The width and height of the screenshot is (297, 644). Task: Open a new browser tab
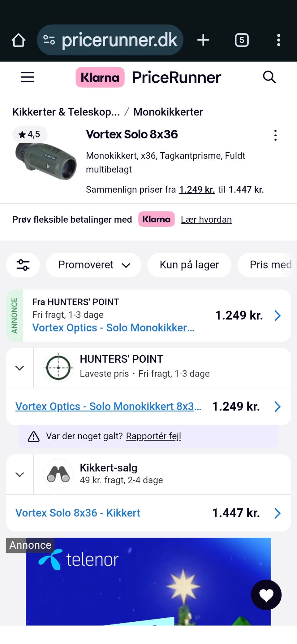(203, 40)
